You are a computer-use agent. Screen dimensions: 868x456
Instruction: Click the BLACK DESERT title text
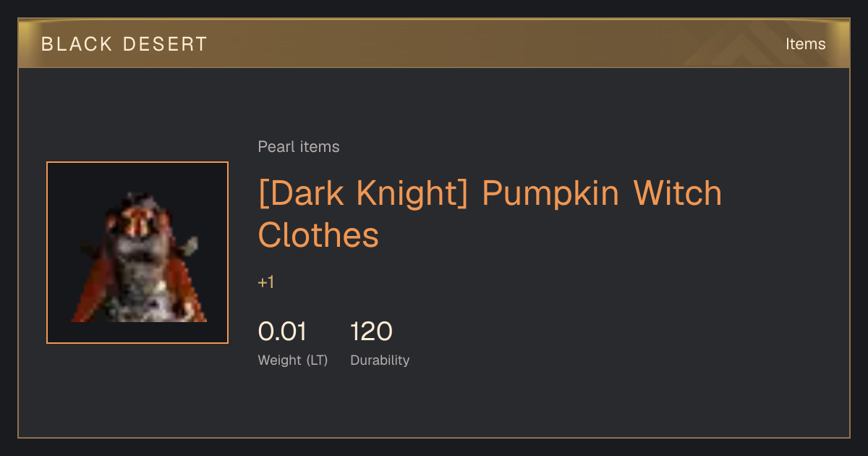124,44
